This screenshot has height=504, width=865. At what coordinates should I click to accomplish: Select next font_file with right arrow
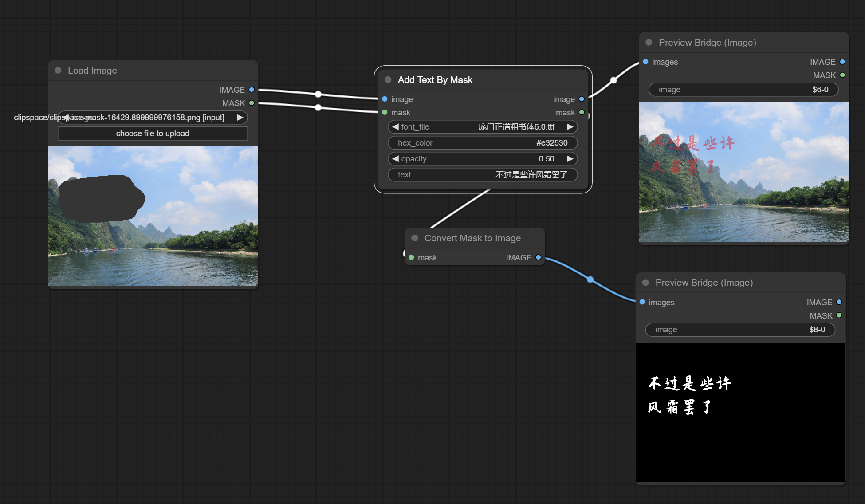pos(570,127)
